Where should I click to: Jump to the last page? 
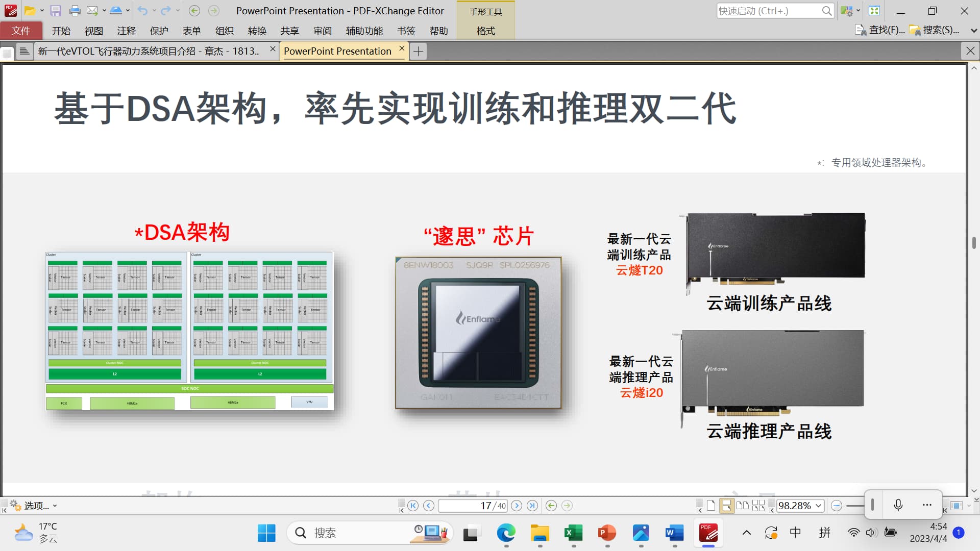click(532, 506)
